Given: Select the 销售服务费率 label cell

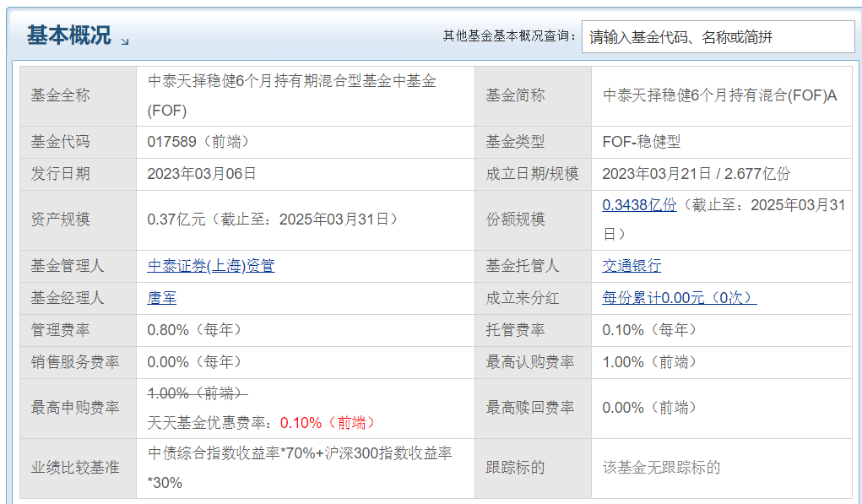Looking at the screenshot, I should 78,362.
